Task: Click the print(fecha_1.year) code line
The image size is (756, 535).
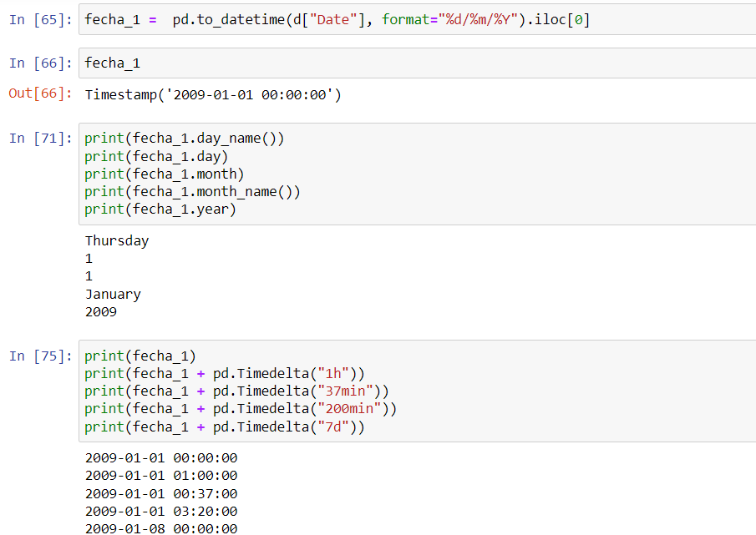Action: click(160, 209)
